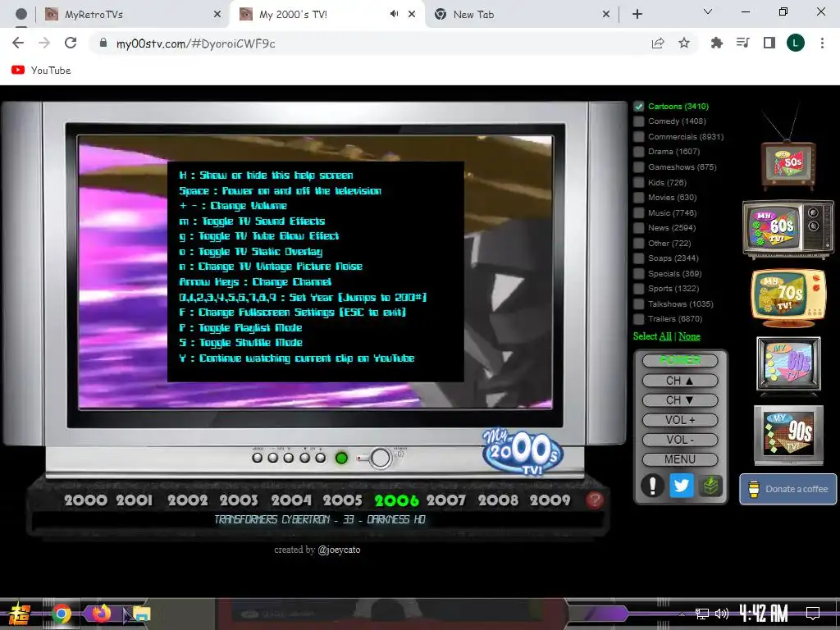This screenshot has height=630, width=840.
Task: Click the None link to deselect categories
Action: 689,336
